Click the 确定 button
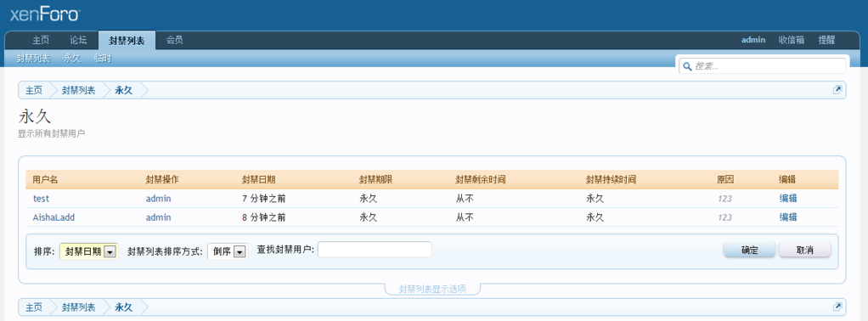This screenshot has height=321, width=868. pyautogui.click(x=750, y=251)
